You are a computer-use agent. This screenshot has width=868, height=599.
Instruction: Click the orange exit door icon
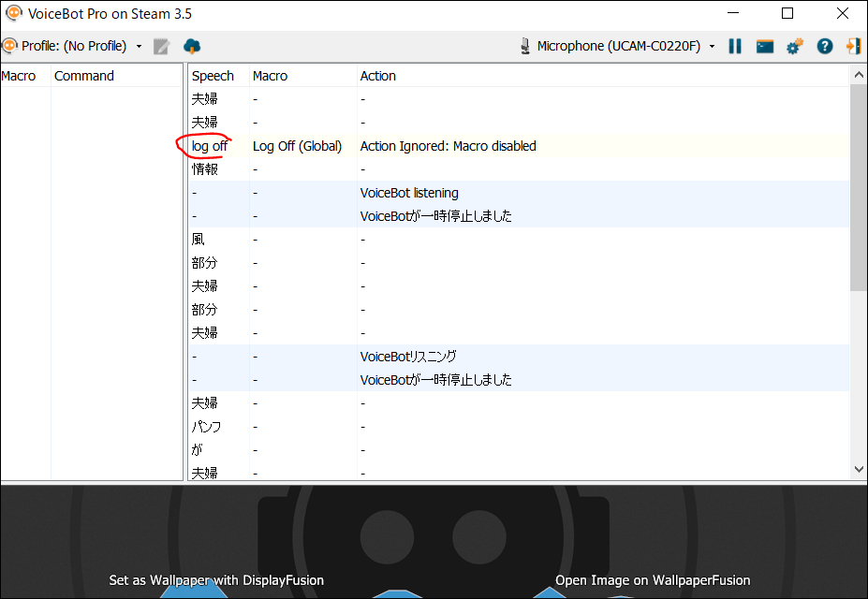853,47
